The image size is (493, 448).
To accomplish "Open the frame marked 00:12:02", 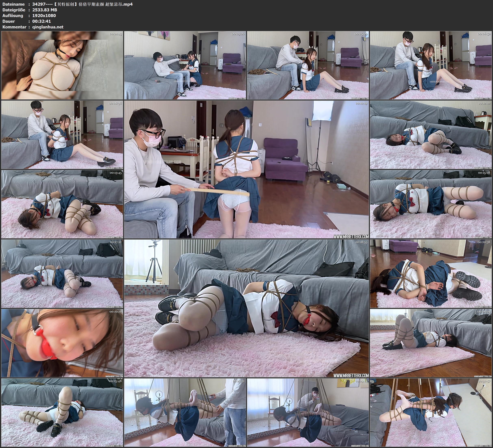I will click(x=431, y=135).
